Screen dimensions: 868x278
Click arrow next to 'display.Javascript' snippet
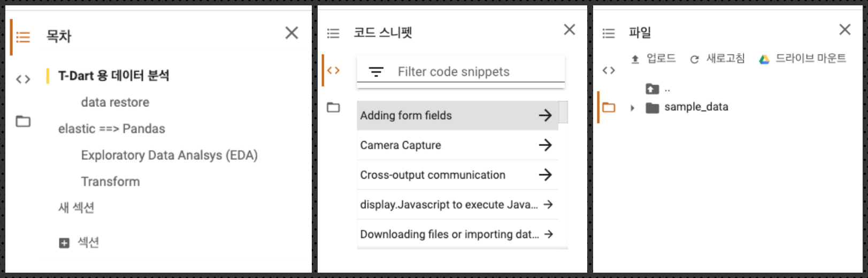click(548, 205)
